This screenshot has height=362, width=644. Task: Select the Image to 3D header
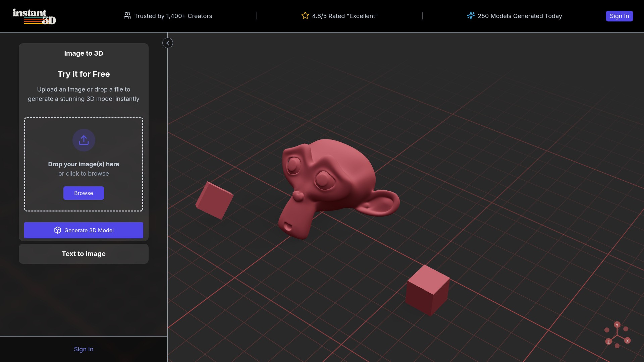pos(84,53)
